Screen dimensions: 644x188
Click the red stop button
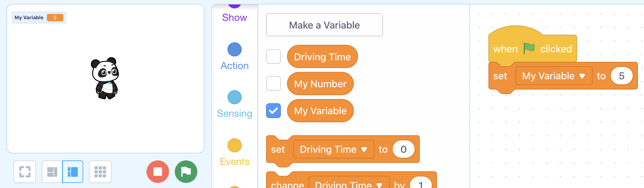158,172
